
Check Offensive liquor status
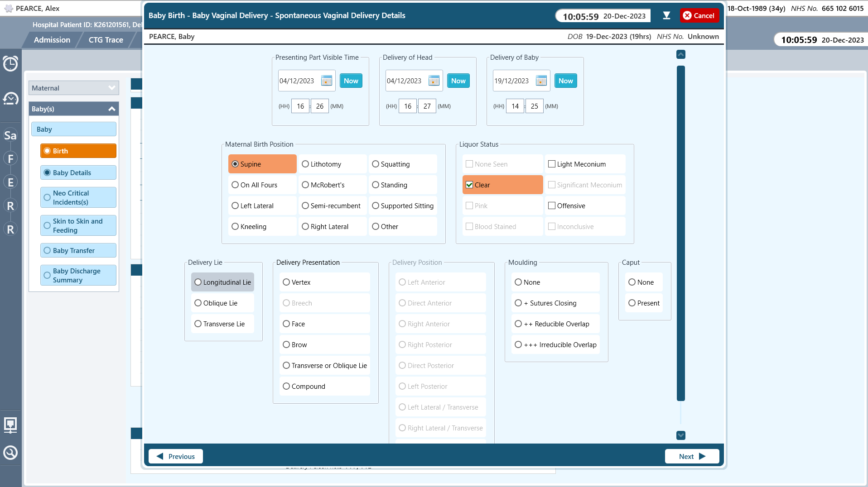click(585, 205)
